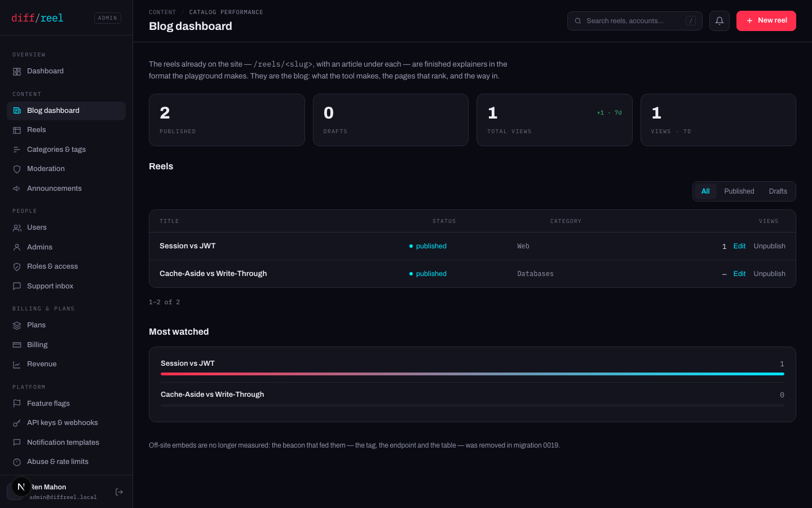Screen dimensions: 812x508
Task: Click the Dashboard grid icon in sidebar
Action: coord(17,71)
